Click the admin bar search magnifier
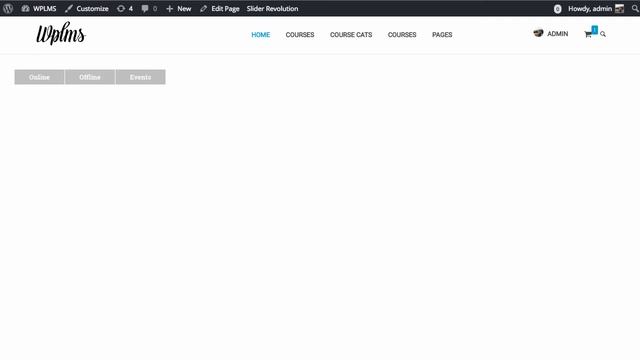This screenshot has height=360, width=640. point(635,8)
